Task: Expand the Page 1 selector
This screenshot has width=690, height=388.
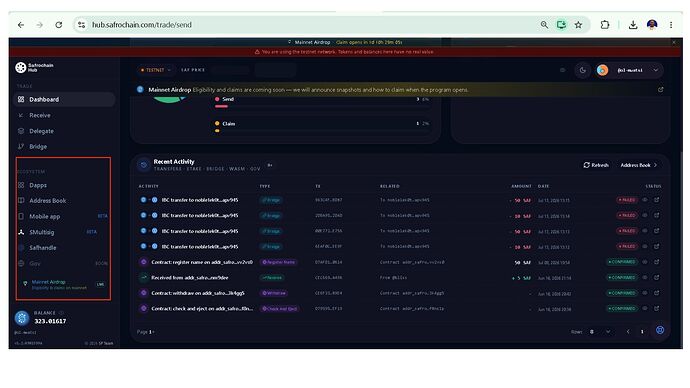Action: (146, 332)
